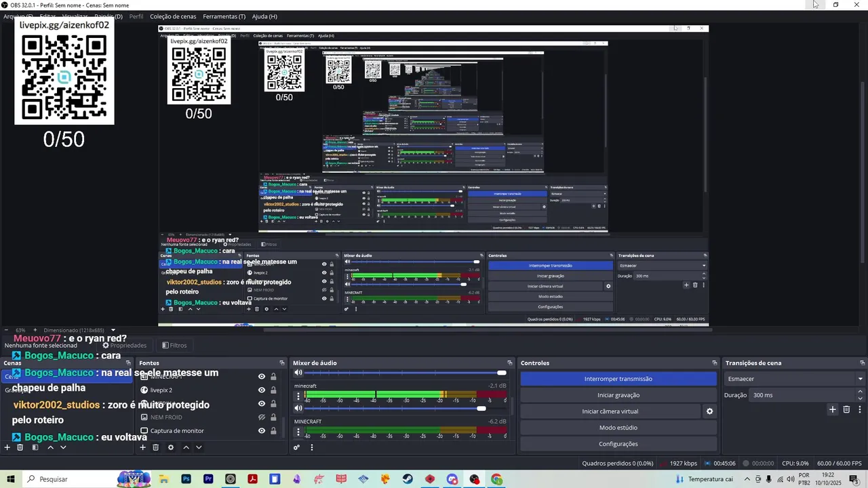Image resolution: width=868 pixels, height=488 pixels.
Task: Open source properties gear in Fontes panel
Action: 171,447
